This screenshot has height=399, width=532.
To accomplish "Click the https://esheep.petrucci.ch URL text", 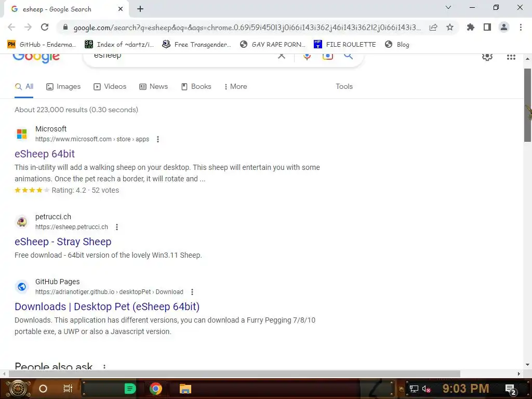I will [72, 227].
